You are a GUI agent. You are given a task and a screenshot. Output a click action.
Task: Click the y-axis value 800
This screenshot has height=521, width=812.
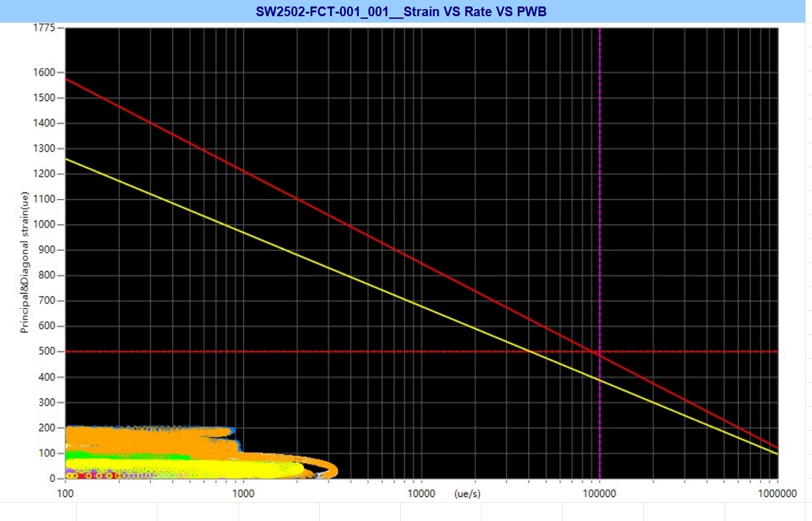tap(47, 275)
